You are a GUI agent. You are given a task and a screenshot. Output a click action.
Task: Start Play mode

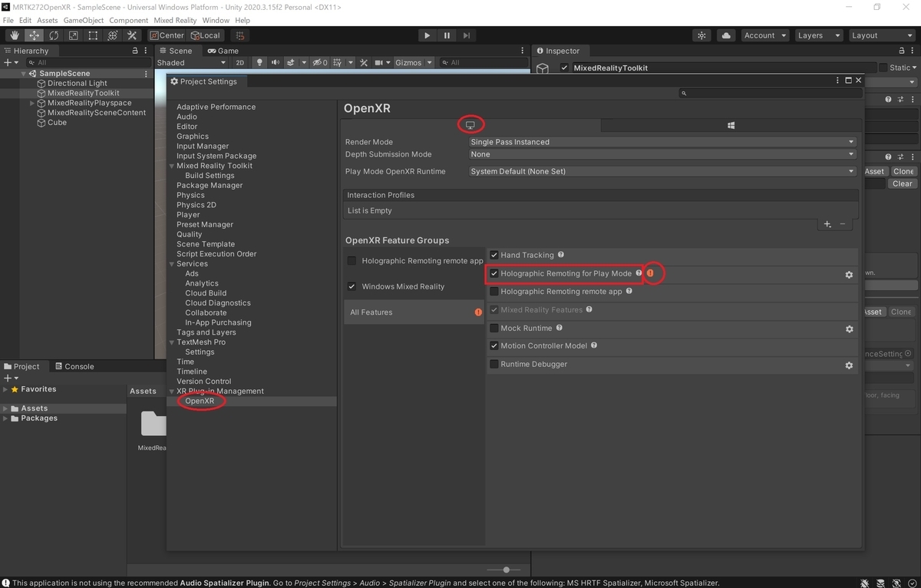[x=427, y=35]
